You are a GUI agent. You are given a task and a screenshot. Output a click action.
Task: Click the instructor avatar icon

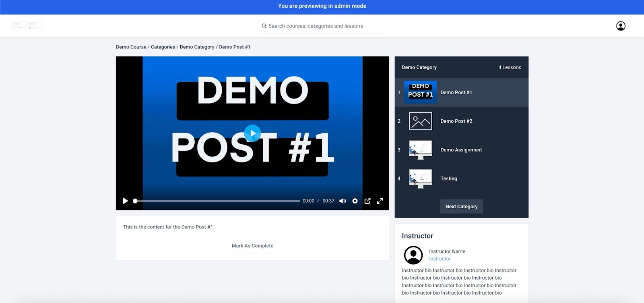413,255
